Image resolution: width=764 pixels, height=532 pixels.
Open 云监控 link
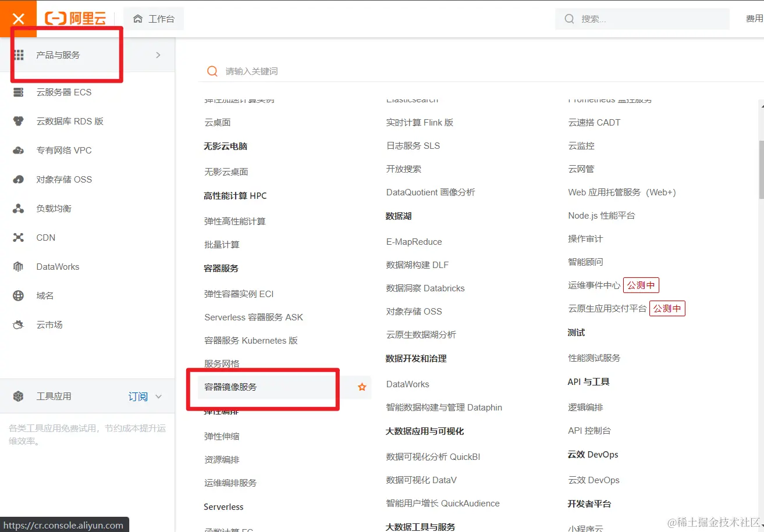click(x=581, y=146)
